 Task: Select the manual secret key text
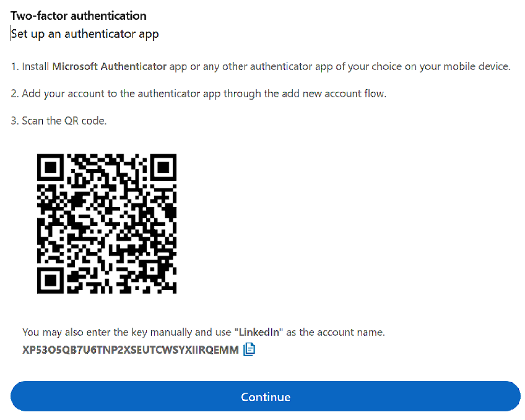point(130,350)
